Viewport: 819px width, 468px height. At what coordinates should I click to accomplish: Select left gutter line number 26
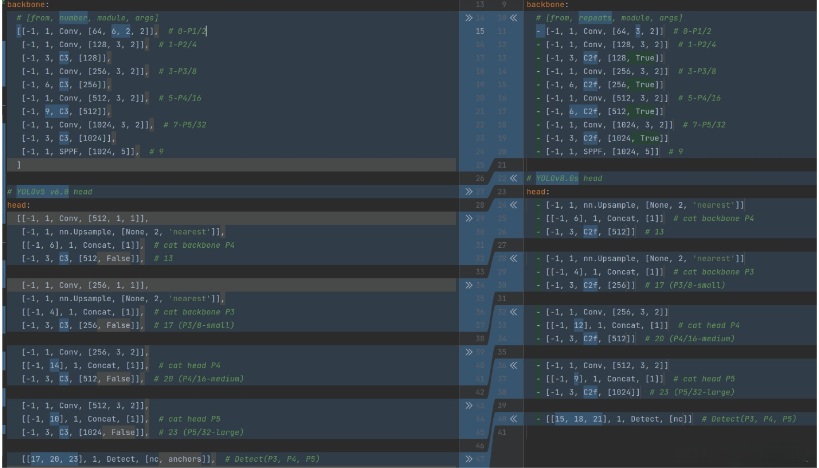coord(480,178)
